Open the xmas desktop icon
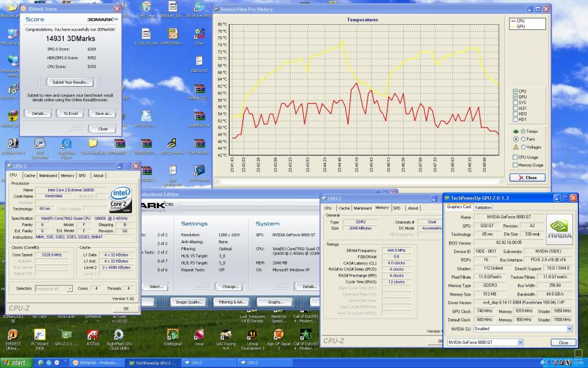The height and width of the screenshot is (368, 588). coord(199,338)
